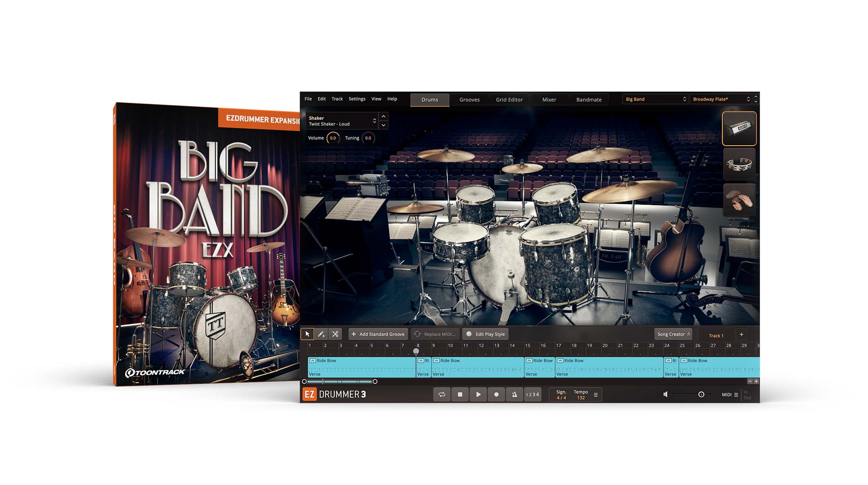Select the pencil draw tool
Image resolution: width=868 pixels, height=485 pixels.
tap(321, 334)
